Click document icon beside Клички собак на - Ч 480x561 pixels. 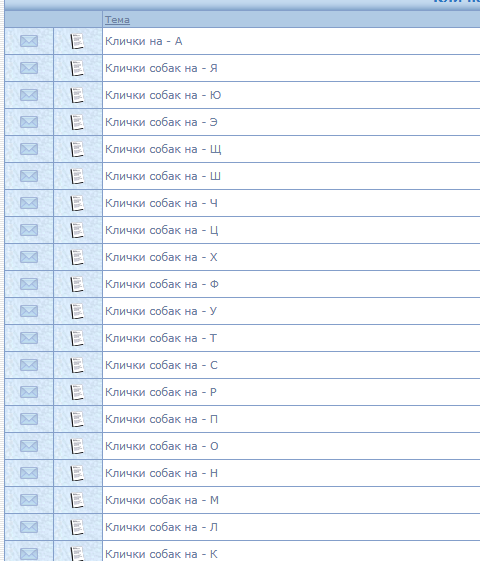77,203
